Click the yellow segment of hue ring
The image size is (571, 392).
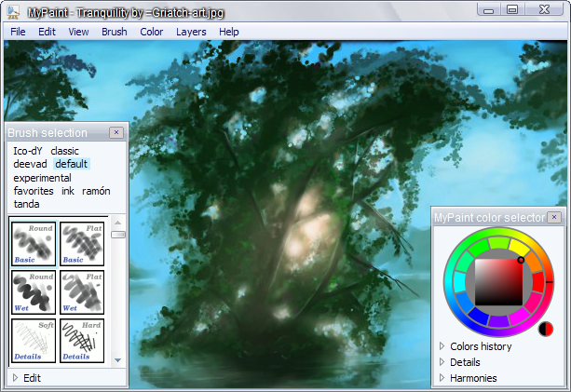[x=520, y=248]
